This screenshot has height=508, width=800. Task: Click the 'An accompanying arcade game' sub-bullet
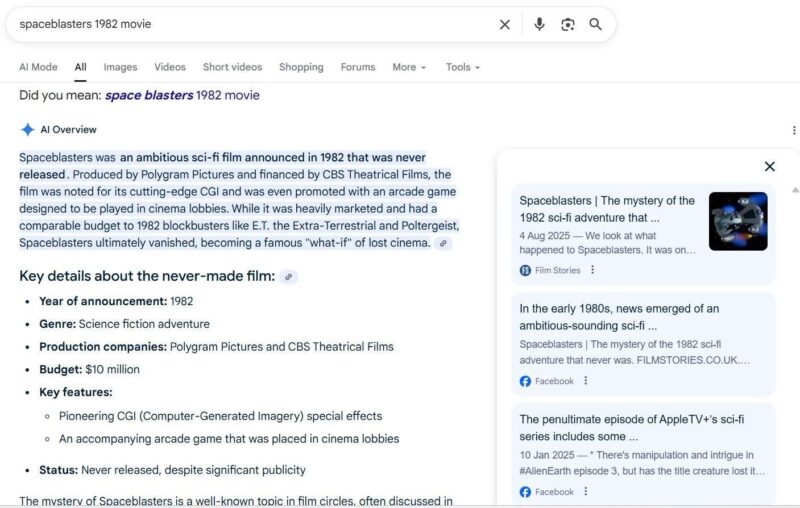click(x=229, y=439)
